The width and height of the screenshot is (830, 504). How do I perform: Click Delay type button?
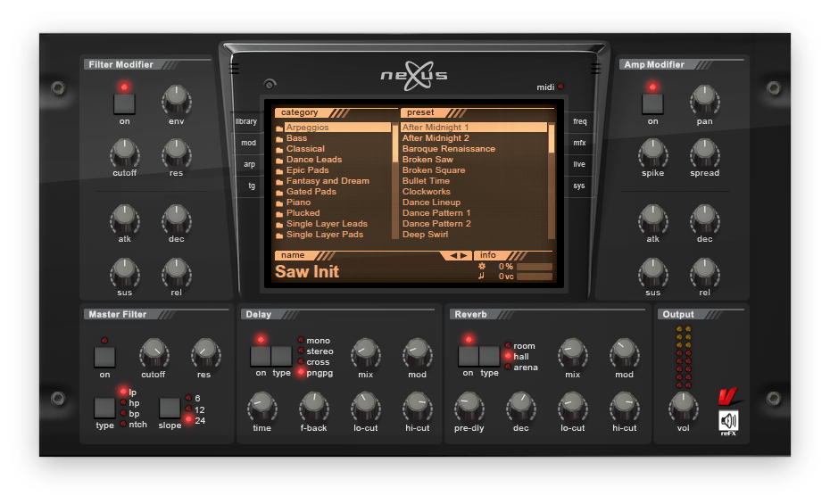pos(281,356)
